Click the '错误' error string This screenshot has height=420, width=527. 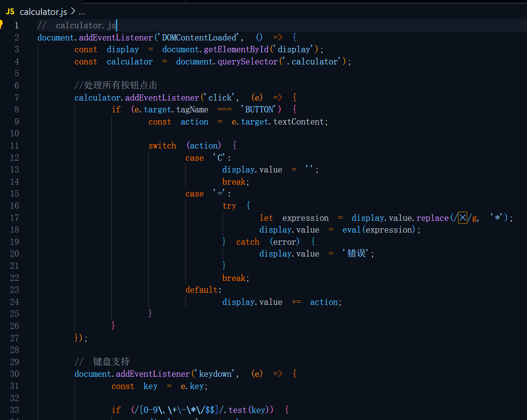coord(356,254)
